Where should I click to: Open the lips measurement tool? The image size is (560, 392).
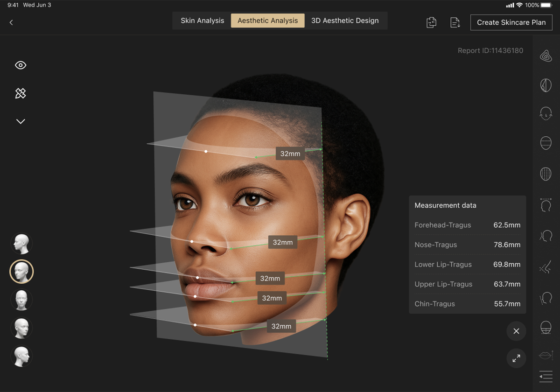click(546, 356)
